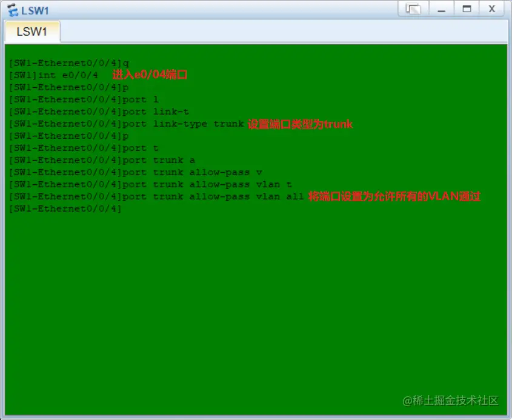The image size is (512, 420).
Task: Select the LSW1 tab
Action: pos(32,32)
